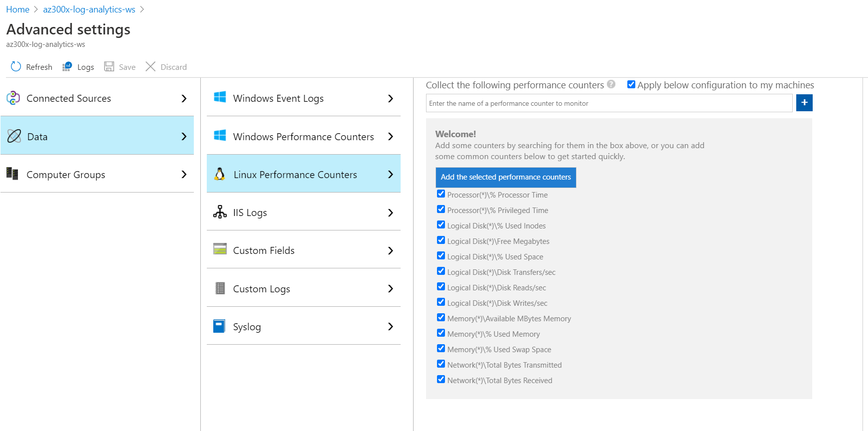Go to Home breadcrumb link
This screenshot has width=868, height=431.
pos(17,9)
